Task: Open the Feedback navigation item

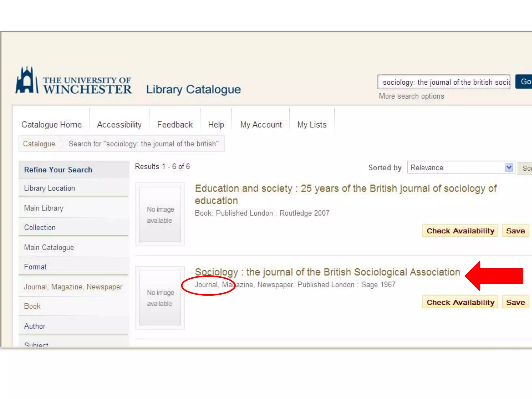Action: [175, 125]
